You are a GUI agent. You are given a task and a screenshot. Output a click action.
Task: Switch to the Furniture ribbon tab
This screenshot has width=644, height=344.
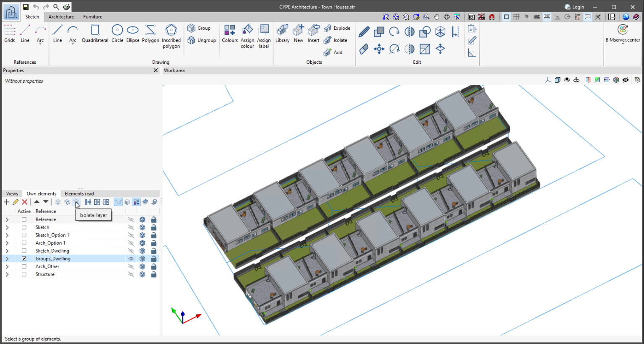[93, 17]
